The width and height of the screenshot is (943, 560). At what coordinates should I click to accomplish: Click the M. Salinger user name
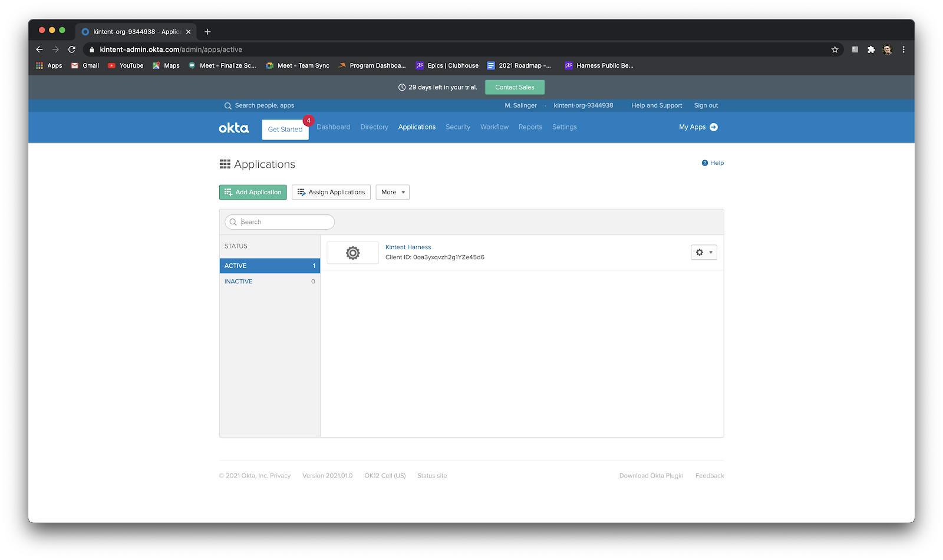[520, 106]
